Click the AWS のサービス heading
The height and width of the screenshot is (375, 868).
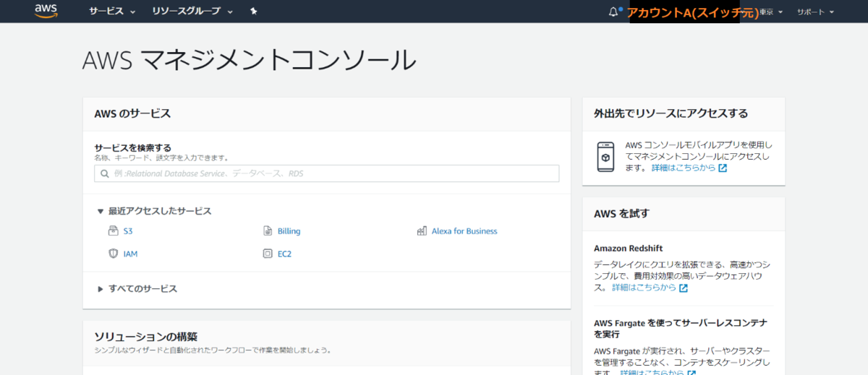click(x=132, y=113)
